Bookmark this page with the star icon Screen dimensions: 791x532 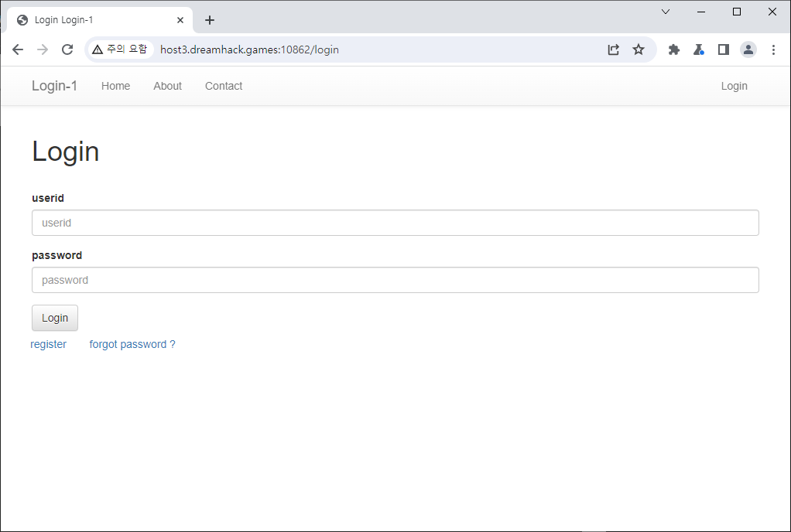tap(639, 49)
